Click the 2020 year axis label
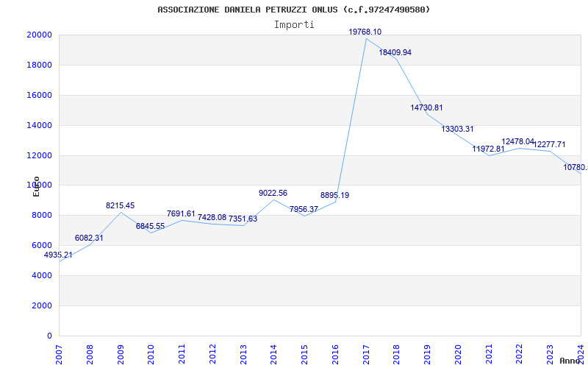The image size is (588, 368). [x=458, y=355]
